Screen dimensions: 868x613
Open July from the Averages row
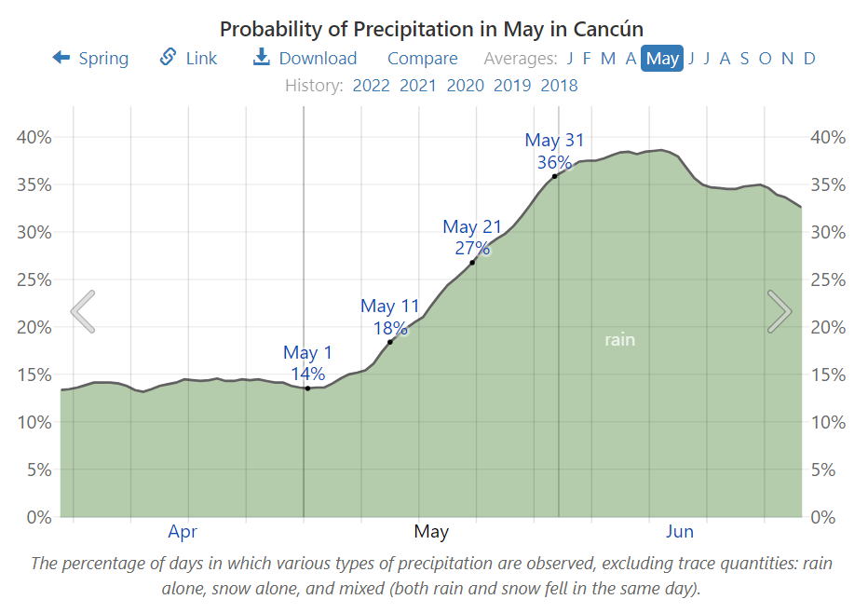707,58
